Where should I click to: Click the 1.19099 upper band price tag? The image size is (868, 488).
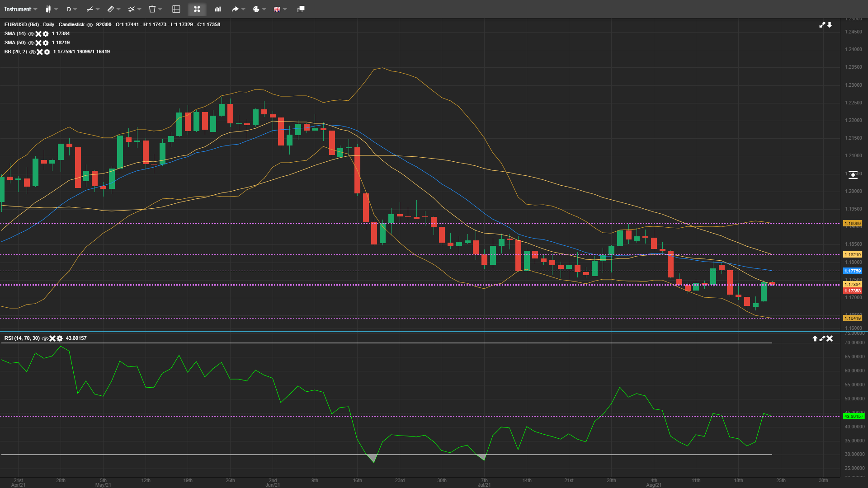pyautogui.click(x=853, y=224)
